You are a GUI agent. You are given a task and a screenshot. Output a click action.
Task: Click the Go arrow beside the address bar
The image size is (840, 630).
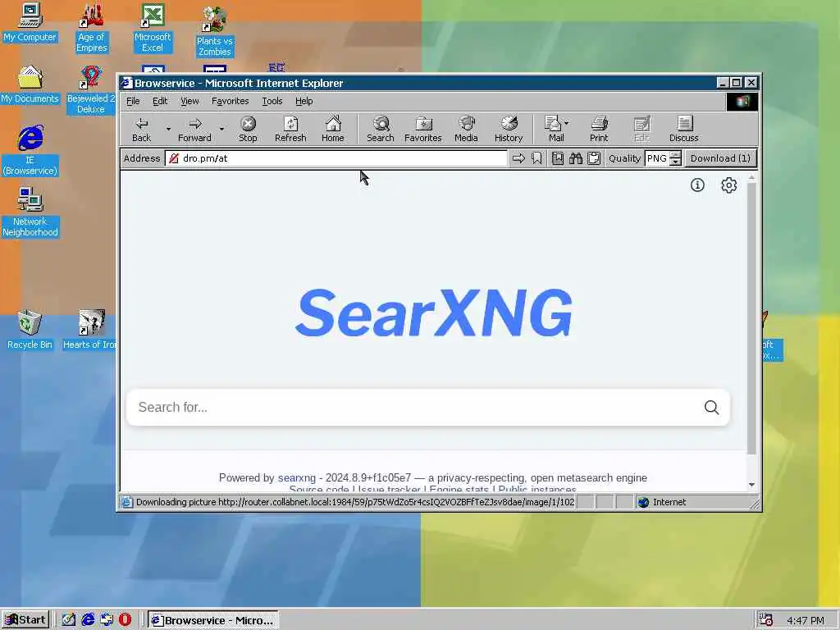pos(518,158)
